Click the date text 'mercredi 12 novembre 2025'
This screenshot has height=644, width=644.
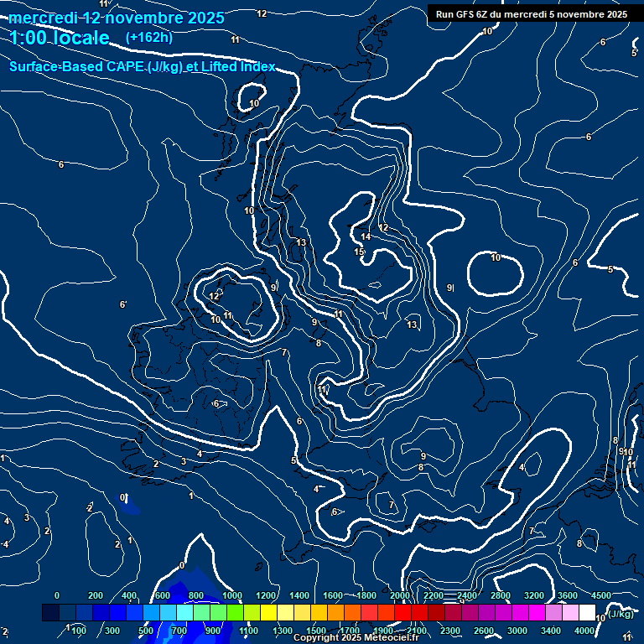coord(117,18)
